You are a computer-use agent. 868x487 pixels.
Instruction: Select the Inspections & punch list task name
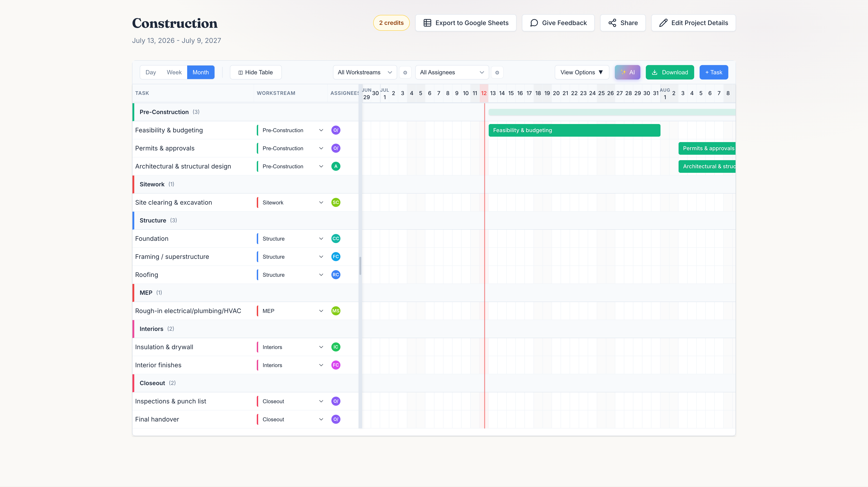[170, 401]
